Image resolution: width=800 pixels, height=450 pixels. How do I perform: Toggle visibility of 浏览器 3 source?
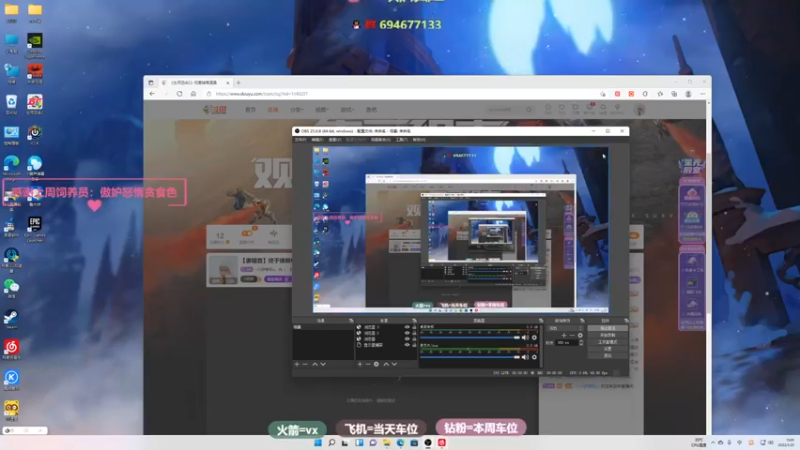pyautogui.click(x=407, y=327)
